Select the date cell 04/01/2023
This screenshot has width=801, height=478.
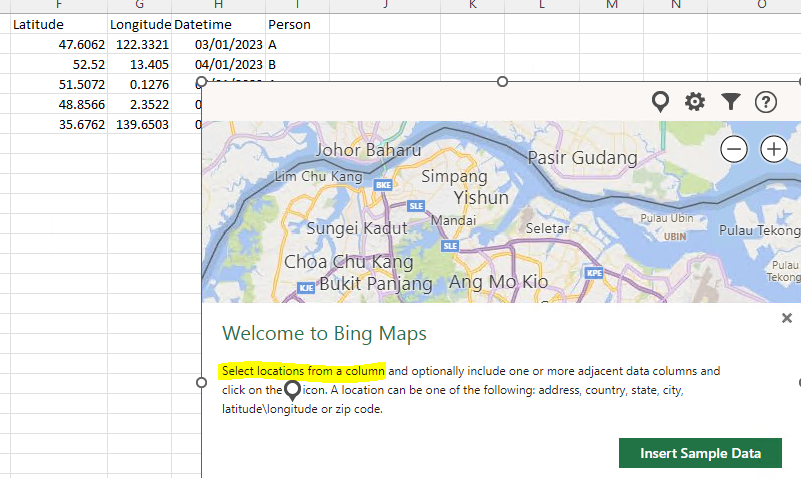point(219,64)
